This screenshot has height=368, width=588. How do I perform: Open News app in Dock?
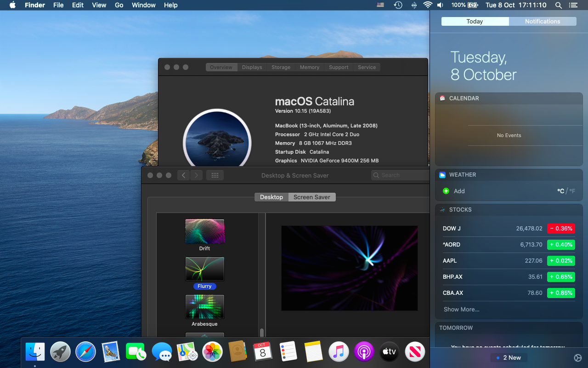coord(415,352)
